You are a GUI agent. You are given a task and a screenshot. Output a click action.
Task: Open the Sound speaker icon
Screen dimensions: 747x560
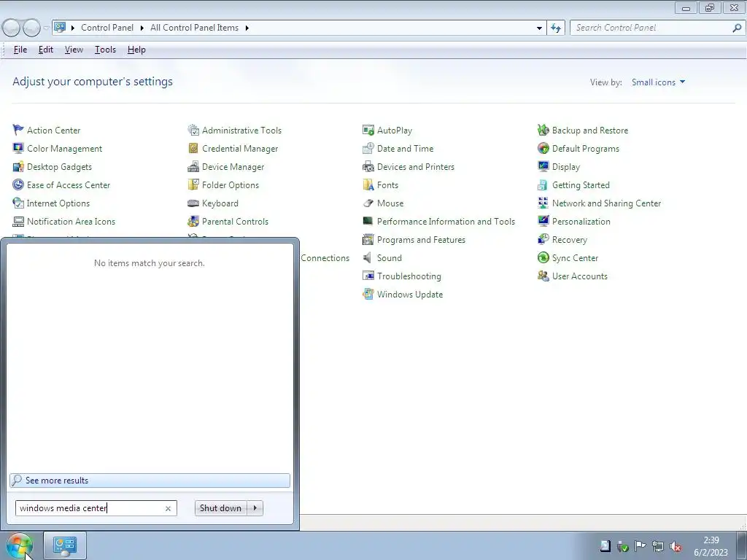tap(368, 257)
